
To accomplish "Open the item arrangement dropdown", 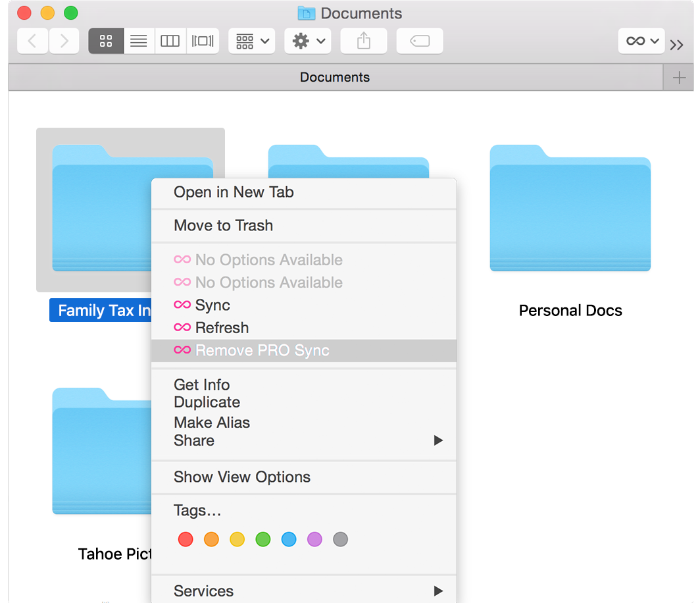I will click(251, 41).
